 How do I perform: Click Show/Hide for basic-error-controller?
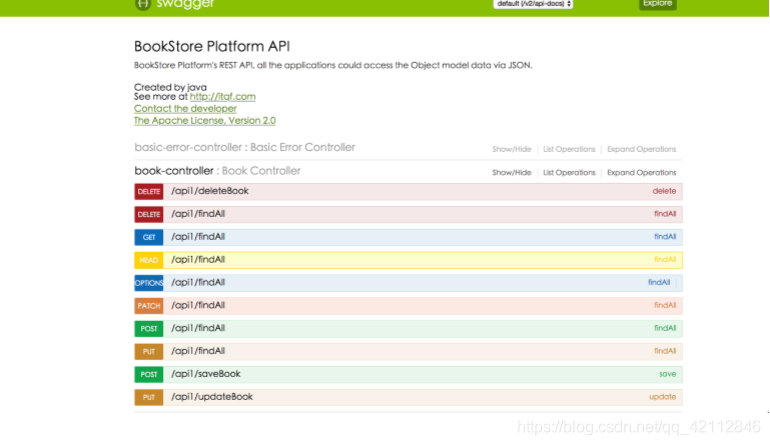coord(512,149)
